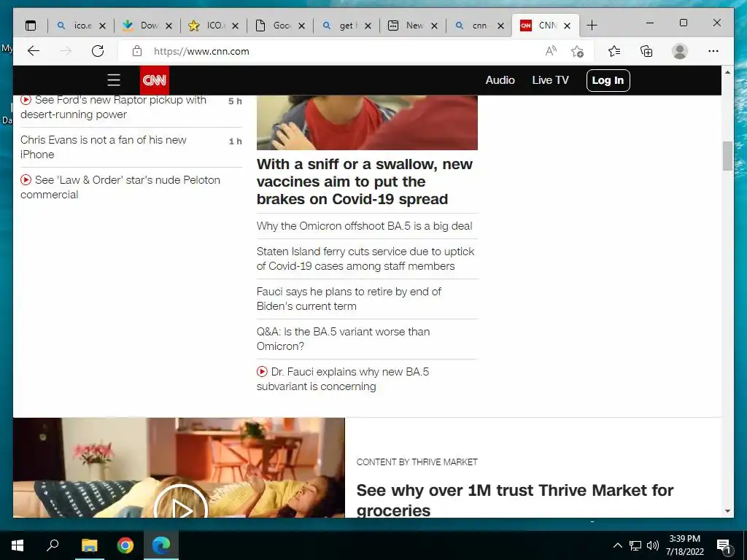Open Thrive Market groceries headline

tap(514, 500)
